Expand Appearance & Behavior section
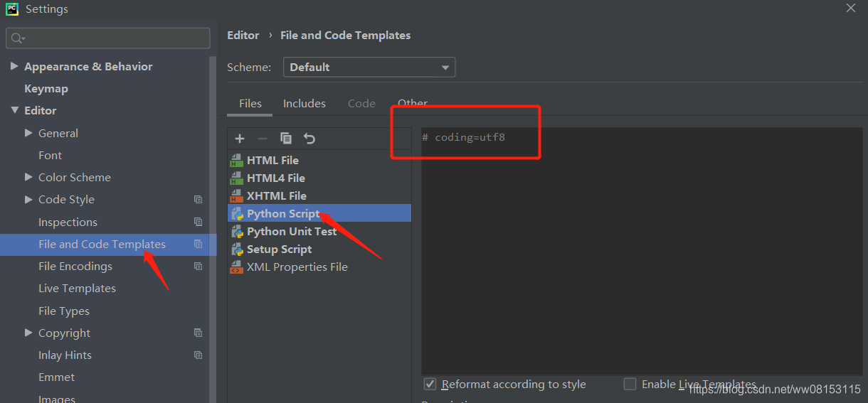 click(14, 66)
